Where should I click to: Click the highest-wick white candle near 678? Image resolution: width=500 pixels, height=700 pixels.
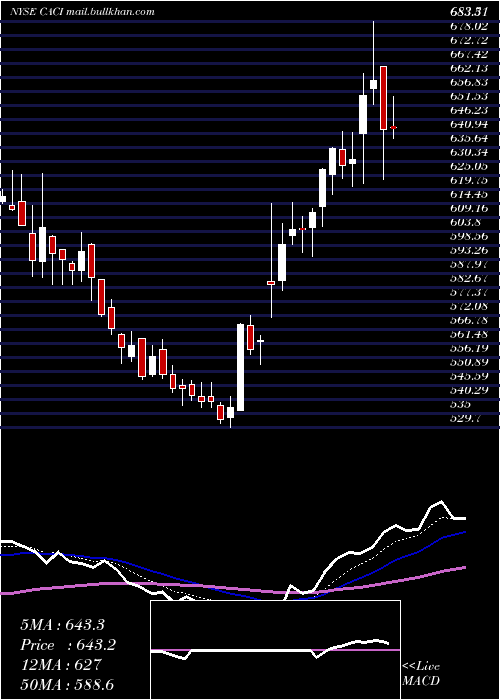(374, 84)
